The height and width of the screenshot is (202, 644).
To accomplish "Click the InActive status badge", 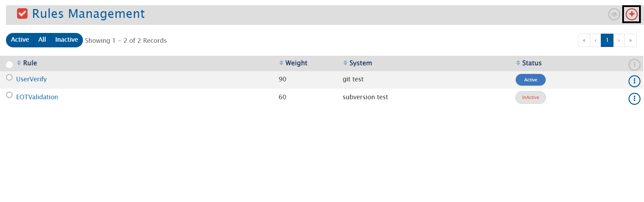I will (x=530, y=97).
